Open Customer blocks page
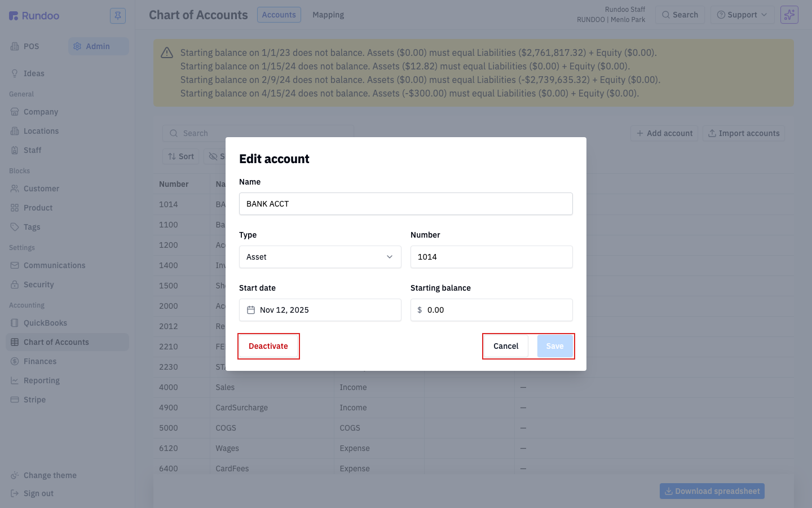The height and width of the screenshot is (508, 812). pyautogui.click(x=67, y=189)
